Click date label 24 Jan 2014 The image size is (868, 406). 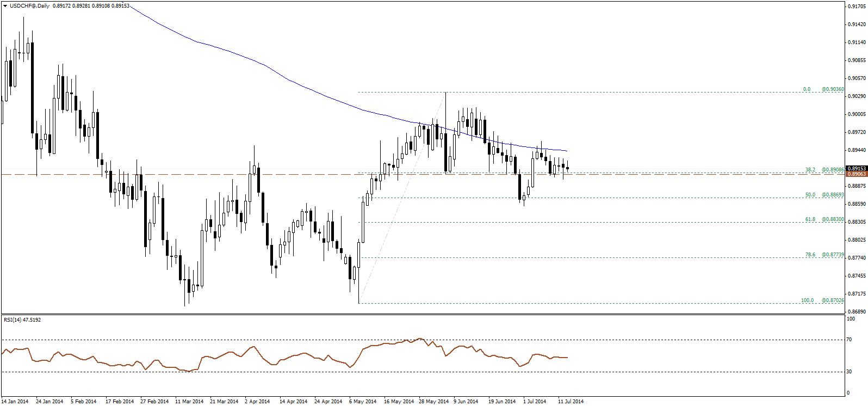coord(49,402)
